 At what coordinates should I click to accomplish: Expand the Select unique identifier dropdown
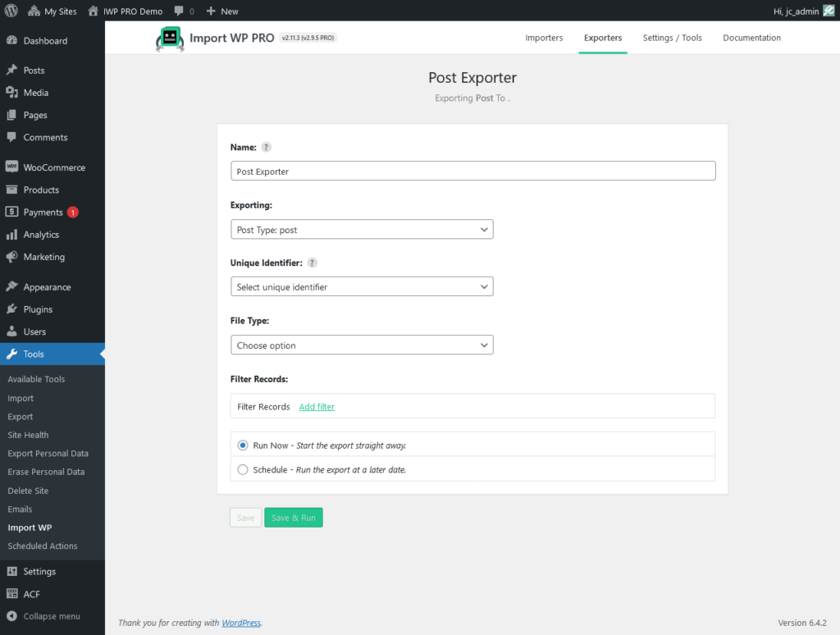click(362, 286)
